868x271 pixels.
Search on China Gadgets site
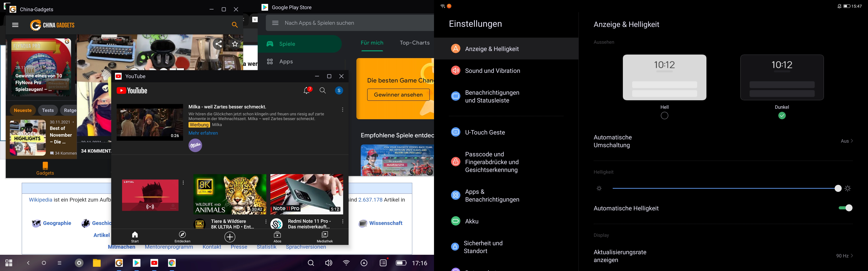(235, 25)
